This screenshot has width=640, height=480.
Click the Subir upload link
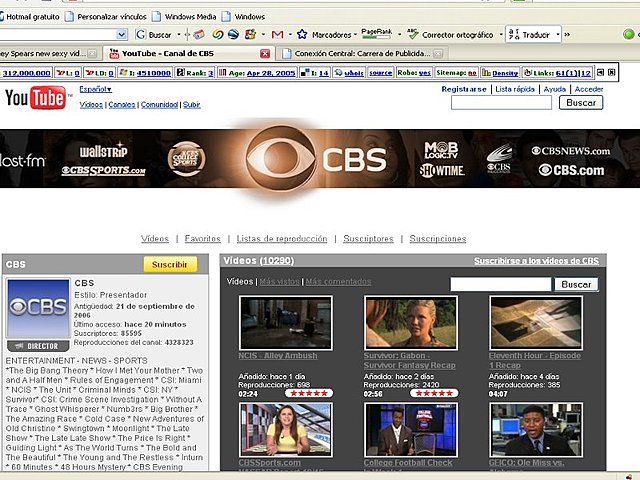tap(191, 104)
